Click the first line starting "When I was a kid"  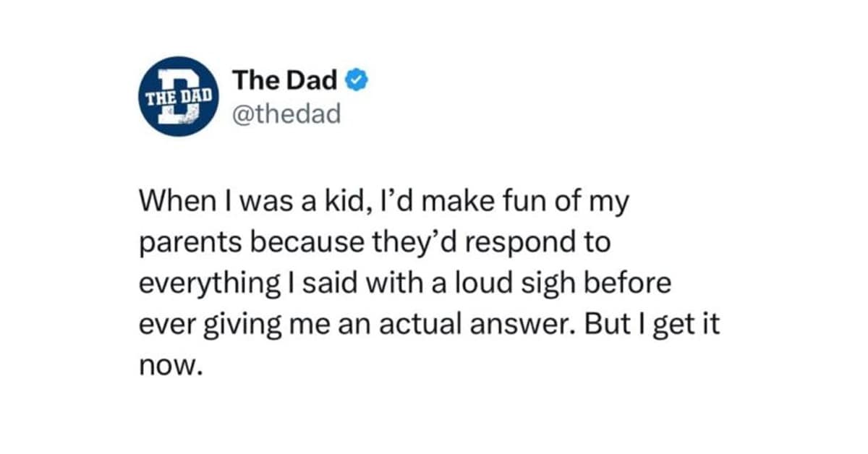[385, 203]
